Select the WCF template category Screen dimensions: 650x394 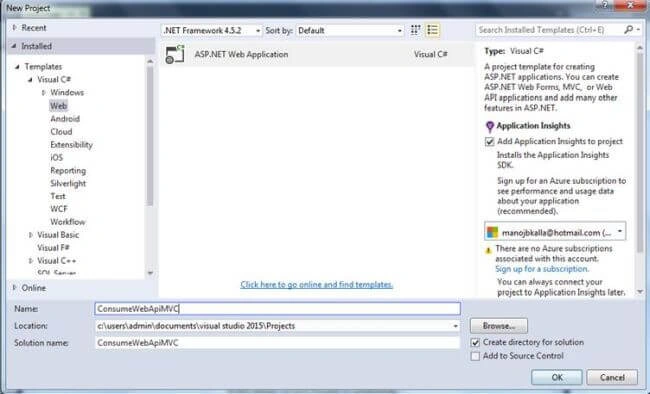pos(58,209)
